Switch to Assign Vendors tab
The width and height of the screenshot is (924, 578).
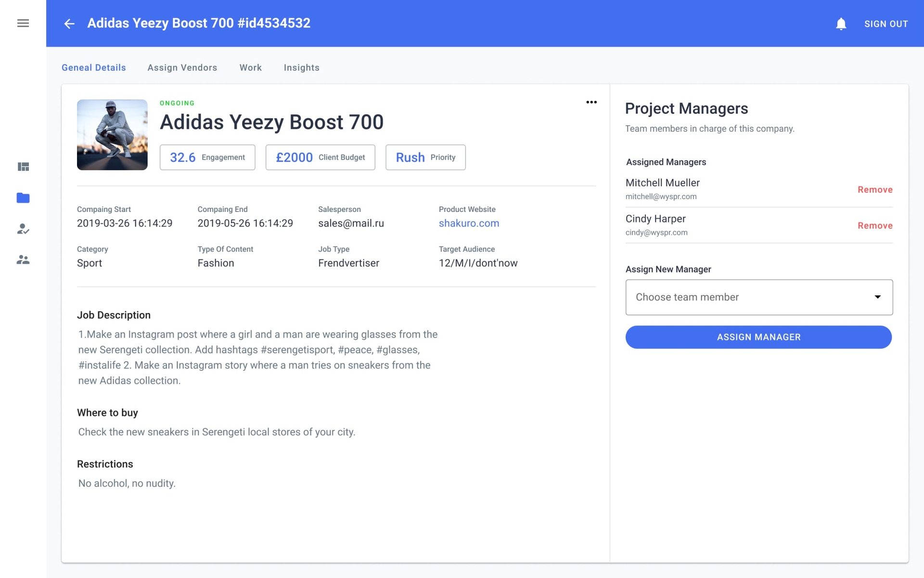(x=182, y=67)
